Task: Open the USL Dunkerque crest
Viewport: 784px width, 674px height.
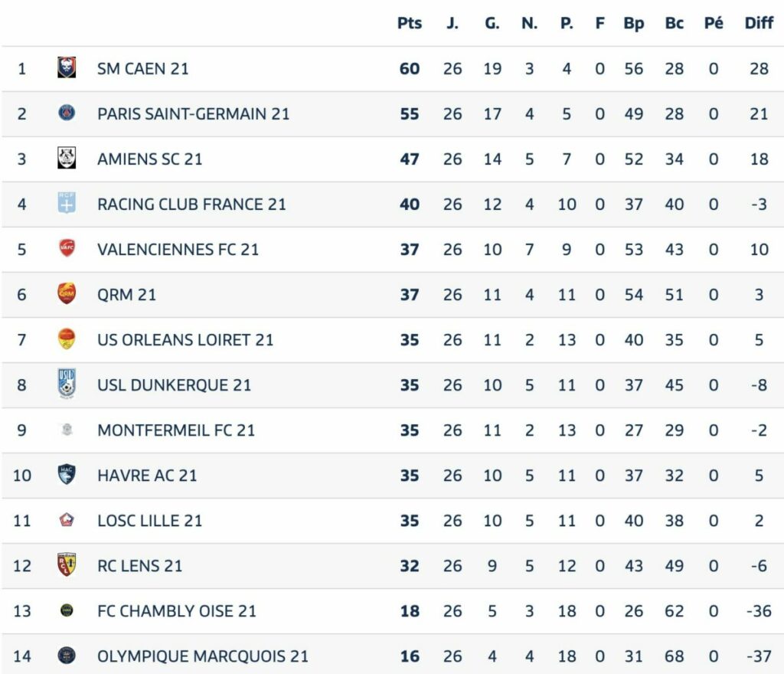Action: point(67,384)
